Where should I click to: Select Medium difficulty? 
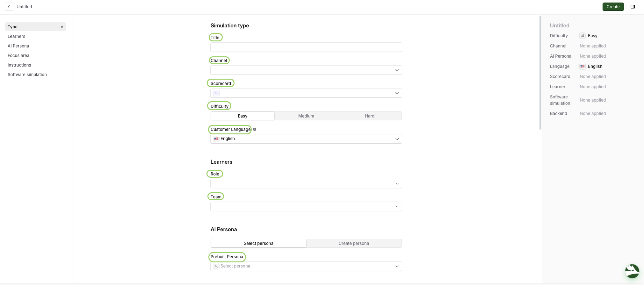(306, 116)
